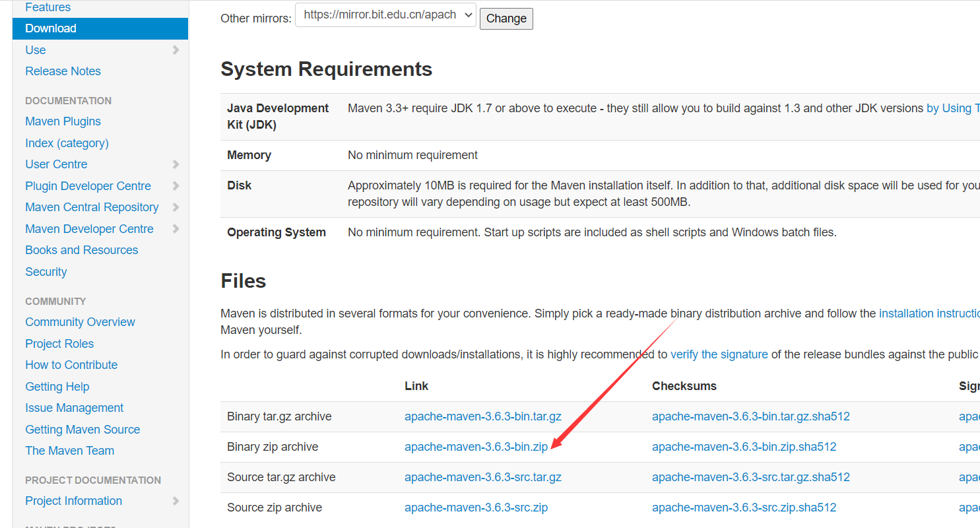
Task: Open the User Centre sidebar item
Action: coord(56,164)
